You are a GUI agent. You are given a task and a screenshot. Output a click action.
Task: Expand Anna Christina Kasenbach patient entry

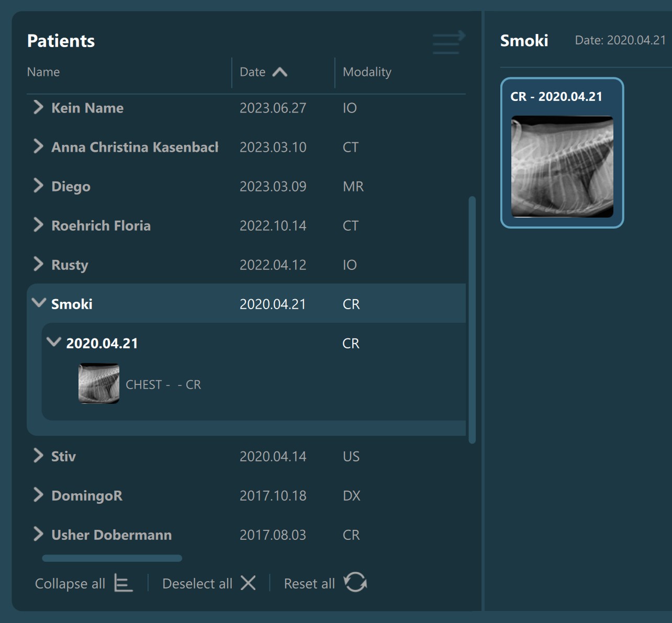pos(38,146)
